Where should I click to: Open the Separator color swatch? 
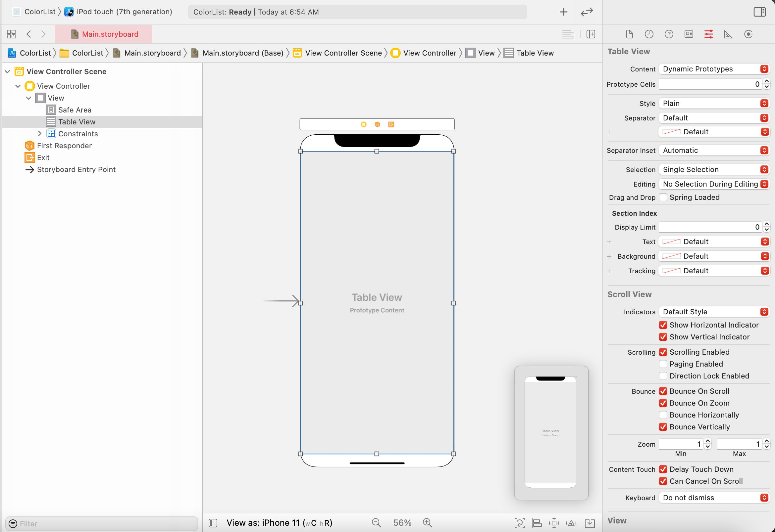tap(671, 132)
